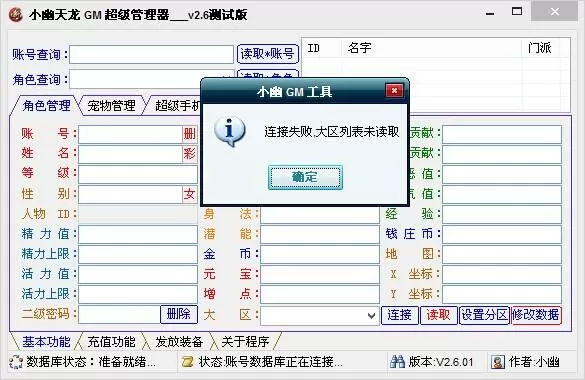This screenshot has width=585, height=380.
Task: Click the 删除 button beside 二级密码
Action: click(x=178, y=314)
